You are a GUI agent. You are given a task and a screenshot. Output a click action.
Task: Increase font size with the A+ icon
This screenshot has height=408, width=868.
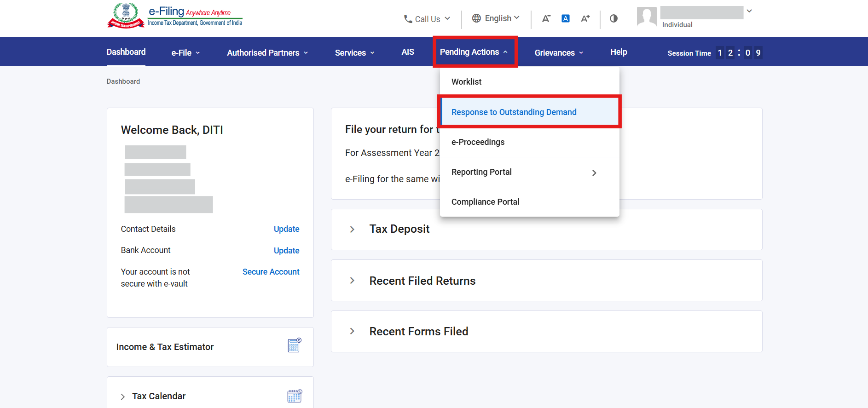(x=585, y=18)
